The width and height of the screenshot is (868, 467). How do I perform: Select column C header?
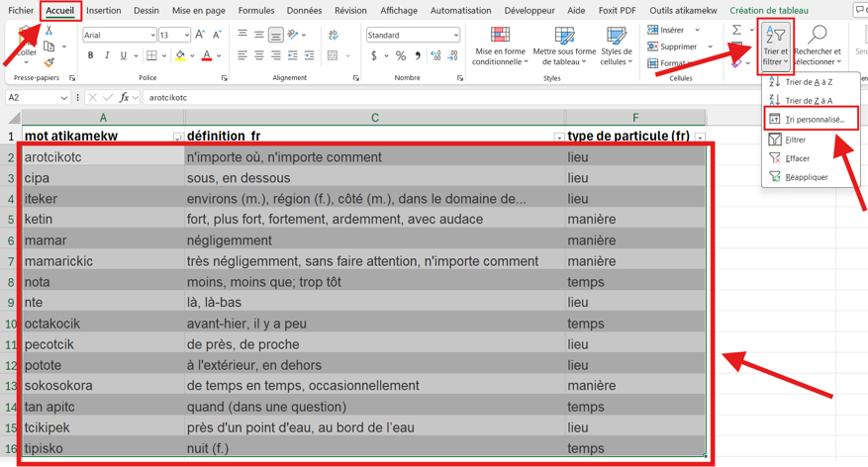tap(375, 118)
